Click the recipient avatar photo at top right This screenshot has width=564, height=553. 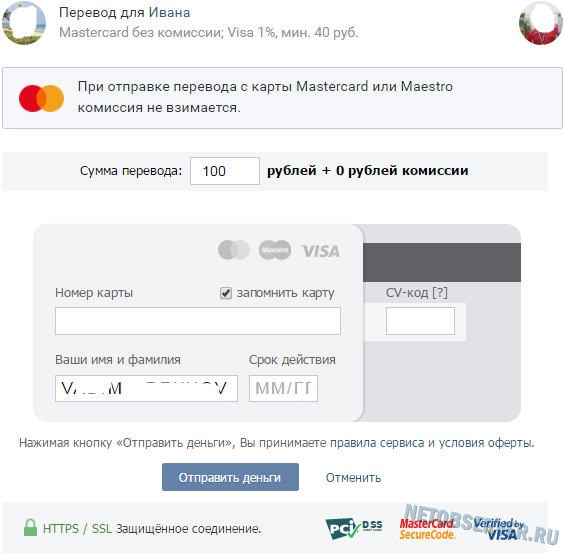click(541, 22)
